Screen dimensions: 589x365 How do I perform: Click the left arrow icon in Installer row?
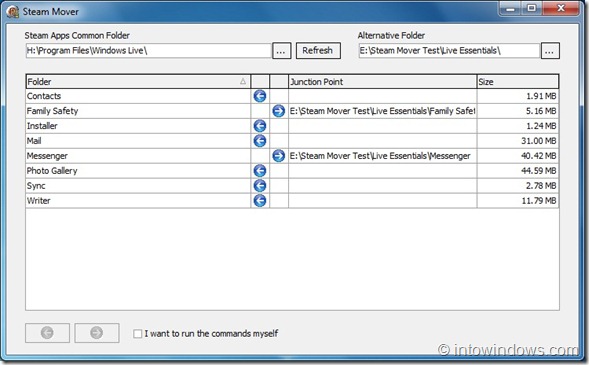point(260,126)
